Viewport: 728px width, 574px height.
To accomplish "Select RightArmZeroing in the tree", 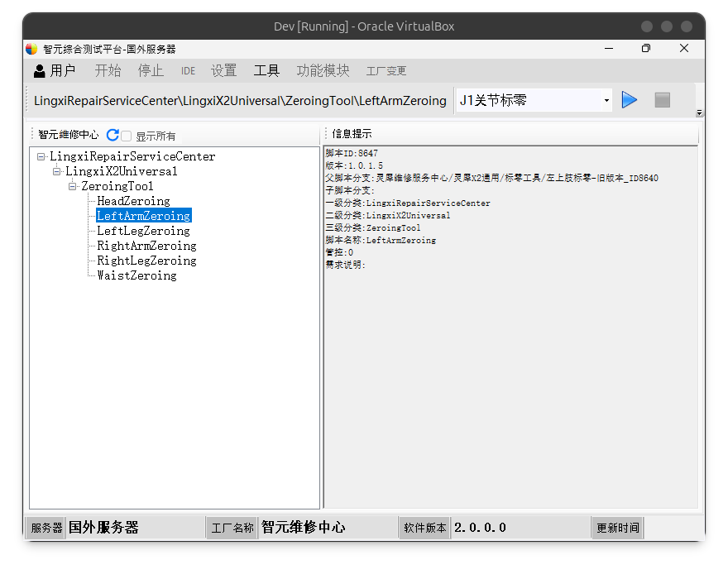I will point(146,246).
